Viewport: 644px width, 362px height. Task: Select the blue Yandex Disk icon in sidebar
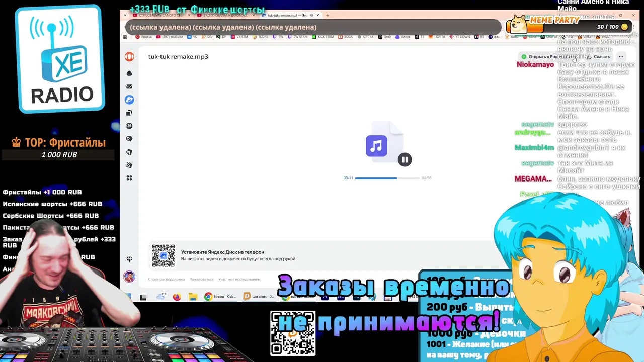(129, 100)
